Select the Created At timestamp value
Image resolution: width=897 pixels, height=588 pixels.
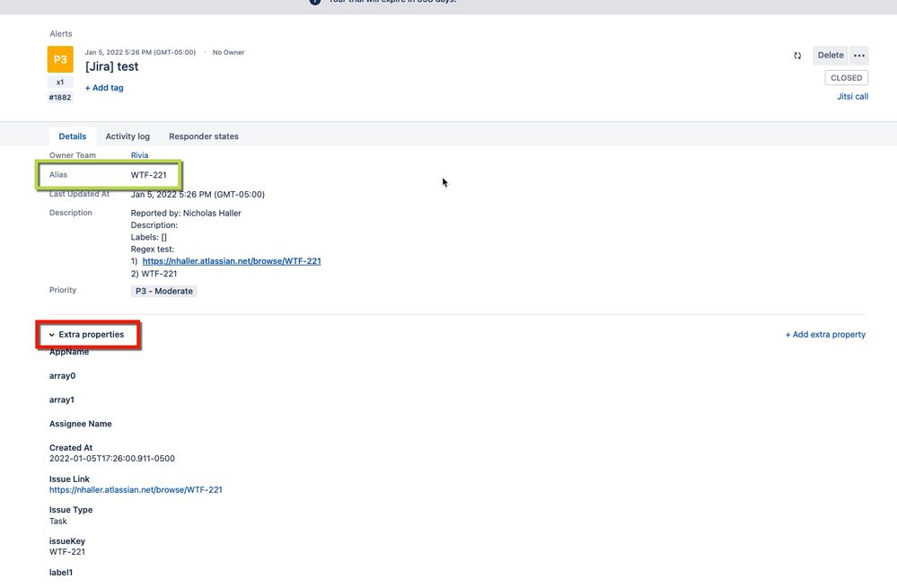[x=112, y=458]
